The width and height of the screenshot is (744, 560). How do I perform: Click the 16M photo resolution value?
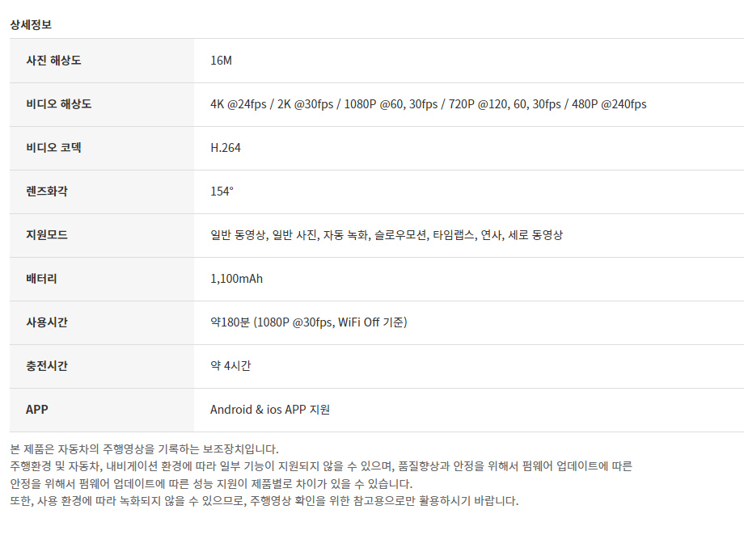click(221, 61)
